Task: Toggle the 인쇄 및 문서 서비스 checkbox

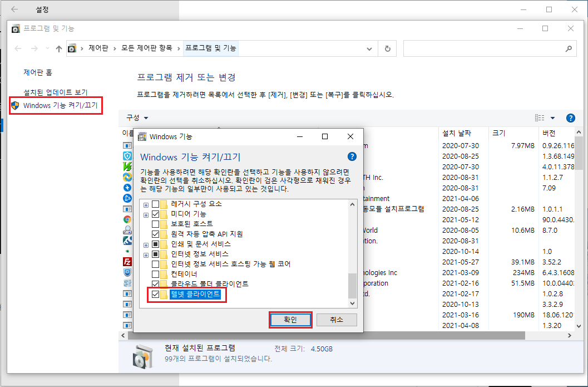Action: (155, 244)
